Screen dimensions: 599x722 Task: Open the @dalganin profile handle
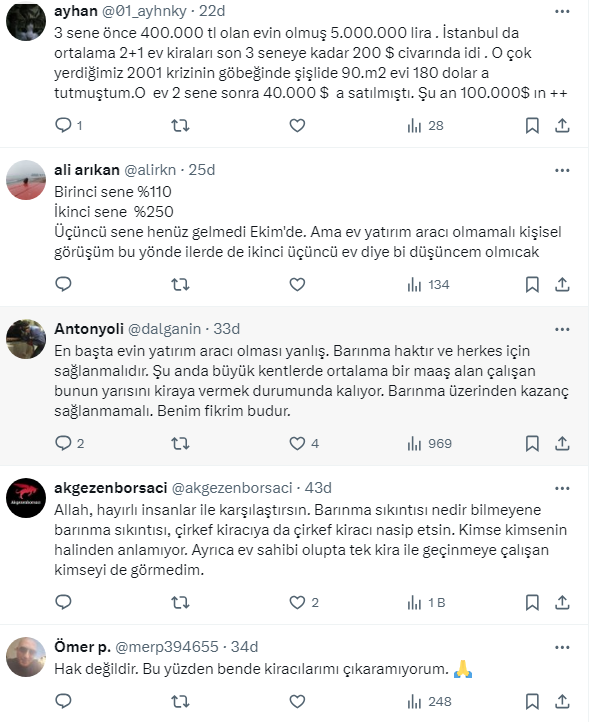164,329
